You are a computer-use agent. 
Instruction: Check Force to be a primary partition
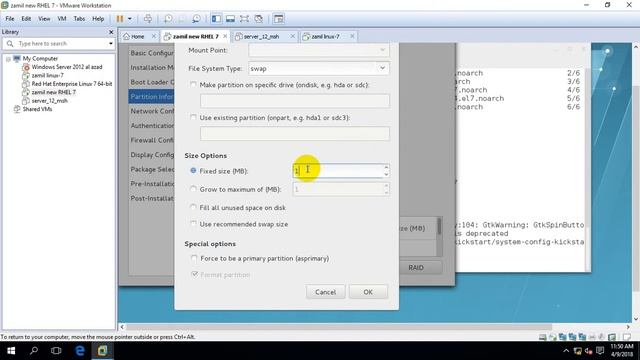tap(194, 258)
